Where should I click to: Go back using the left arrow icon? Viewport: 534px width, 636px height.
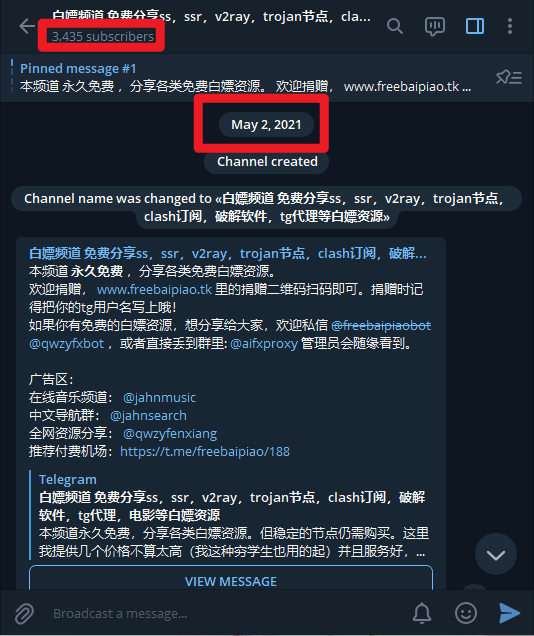pyautogui.click(x=27, y=26)
